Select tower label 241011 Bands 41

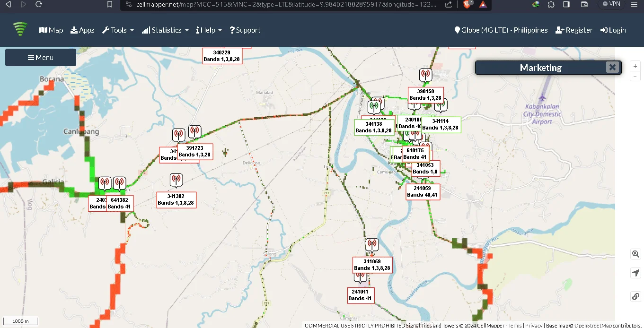point(360,295)
